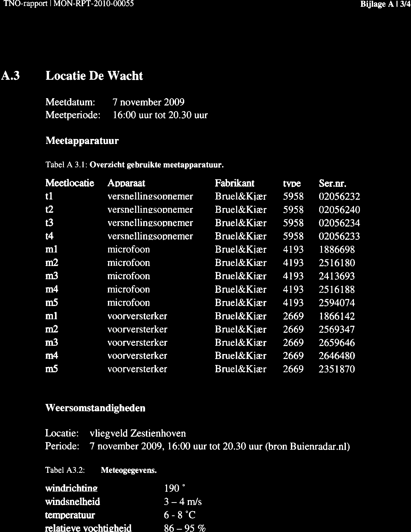Click the wind direction value '190 °'
The image size is (411, 532).
click(x=175, y=489)
